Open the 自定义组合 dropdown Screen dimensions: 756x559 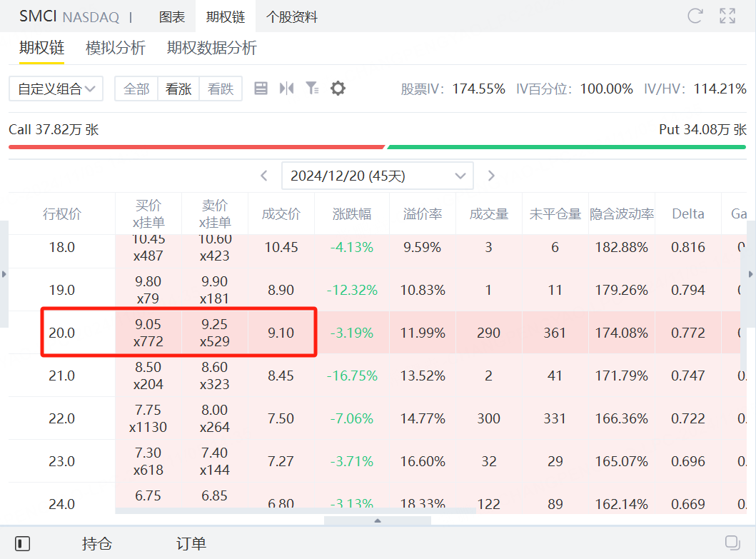(56, 89)
